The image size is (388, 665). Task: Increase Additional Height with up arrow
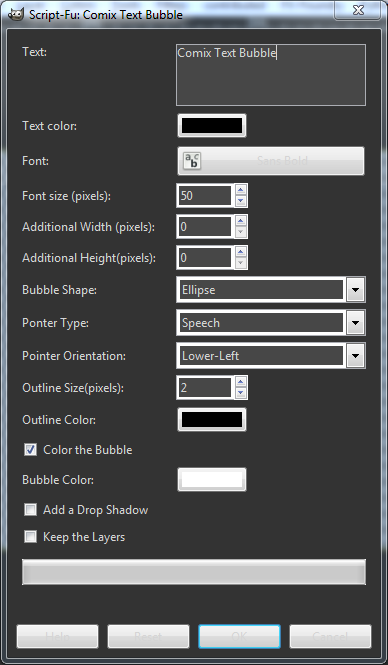(240, 252)
